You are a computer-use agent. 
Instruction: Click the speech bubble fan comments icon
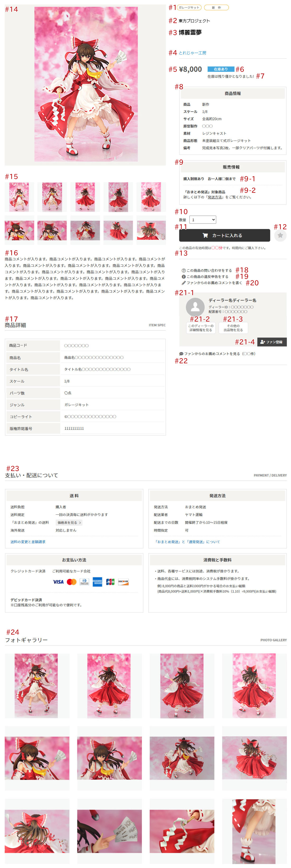point(181,354)
